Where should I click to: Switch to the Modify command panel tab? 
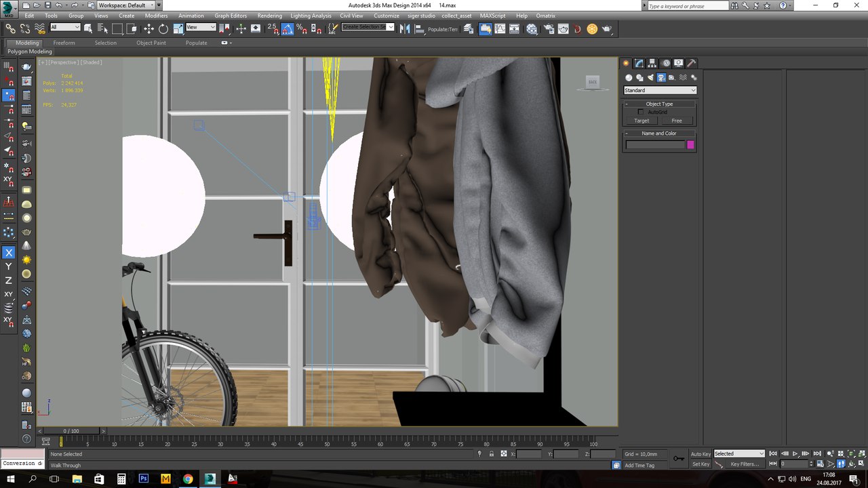[639, 63]
